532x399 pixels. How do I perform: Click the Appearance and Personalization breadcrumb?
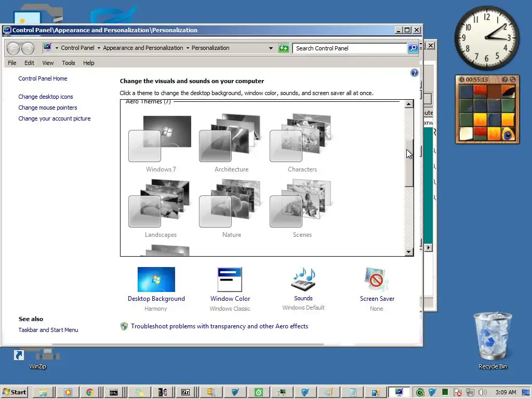(x=143, y=48)
